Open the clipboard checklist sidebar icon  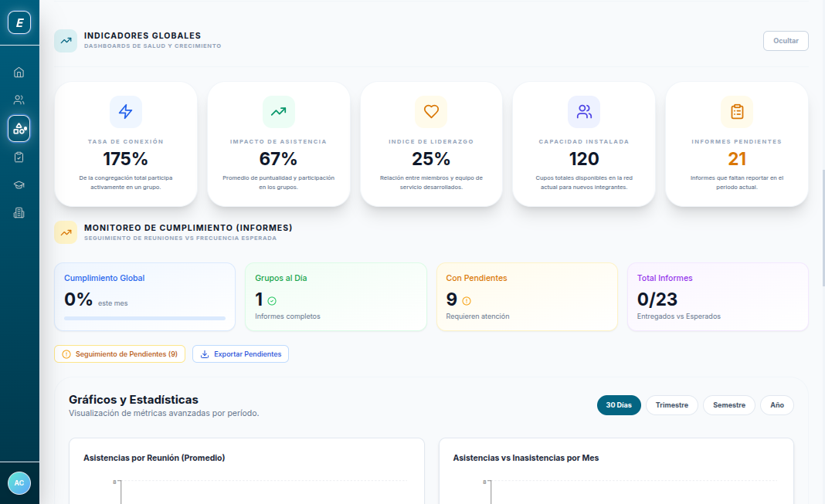[x=19, y=157]
